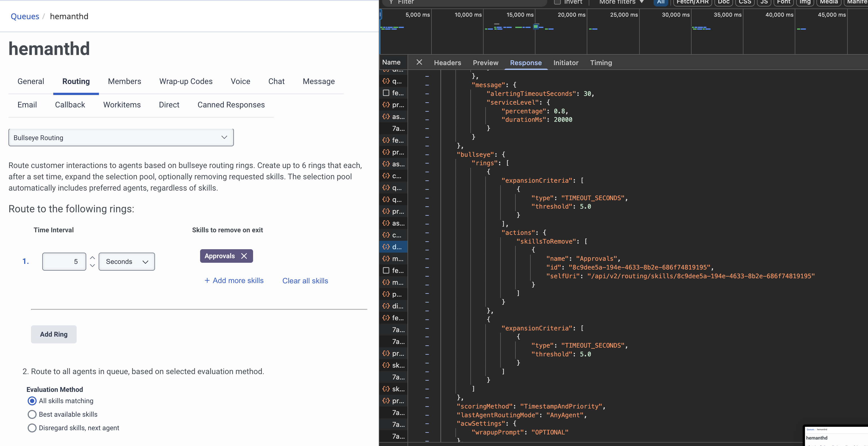Open the Bullseye Routing method dropdown

[x=121, y=138]
